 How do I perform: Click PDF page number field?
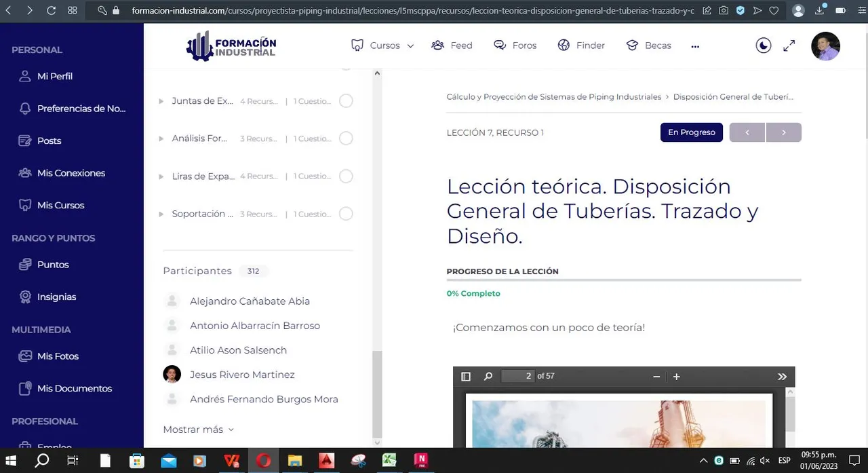pyautogui.click(x=517, y=376)
